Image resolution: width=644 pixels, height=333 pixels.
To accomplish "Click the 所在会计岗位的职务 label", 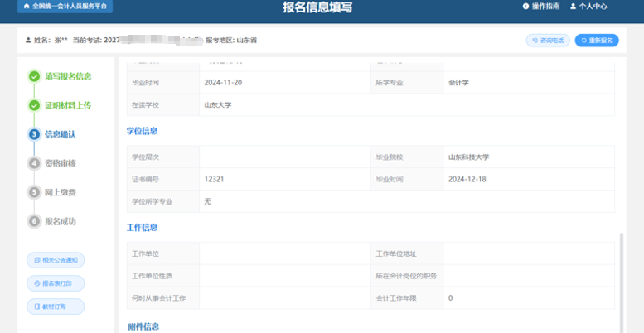I will point(406,276).
